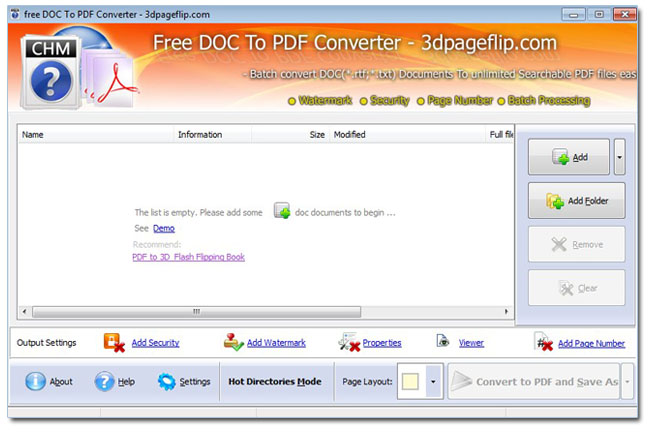Open the PDF to 3D Flash Flipping Book link
This screenshot has height=433, width=650.
[188, 257]
